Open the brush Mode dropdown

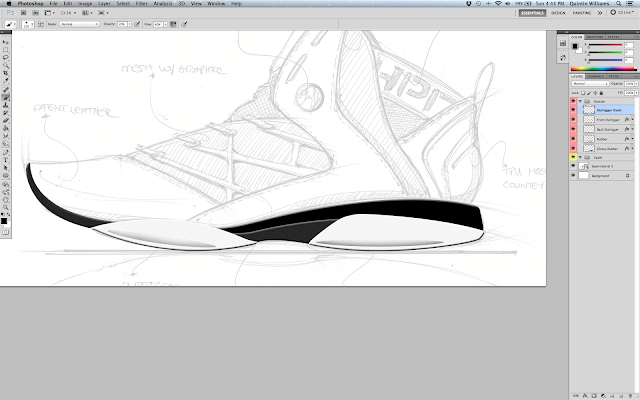click(x=80, y=24)
